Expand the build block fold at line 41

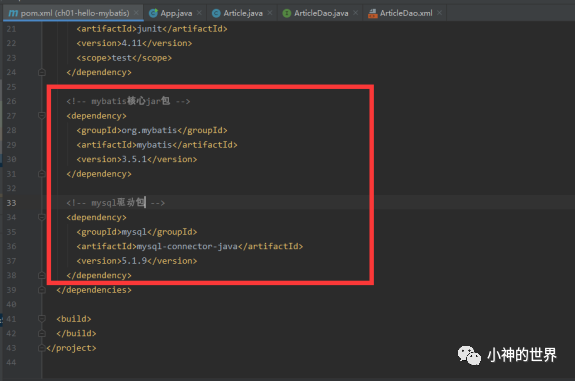[x=42, y=319]
